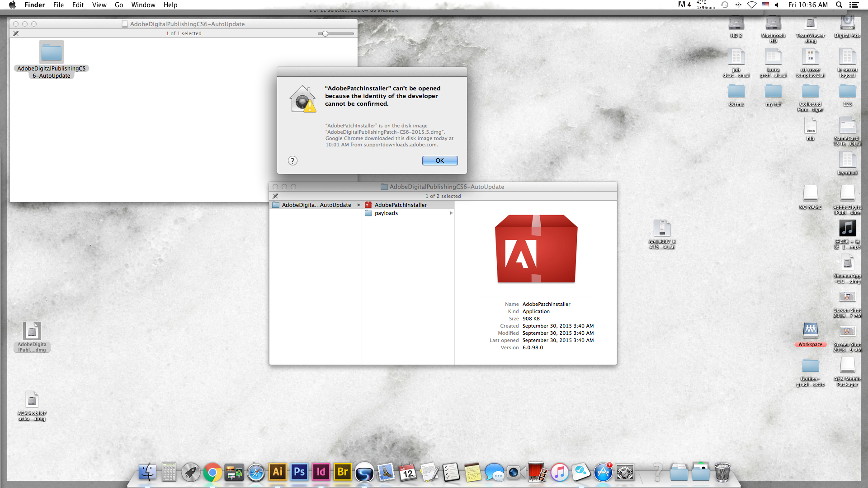Open App Store from the Dock

[x=603, y=473]
